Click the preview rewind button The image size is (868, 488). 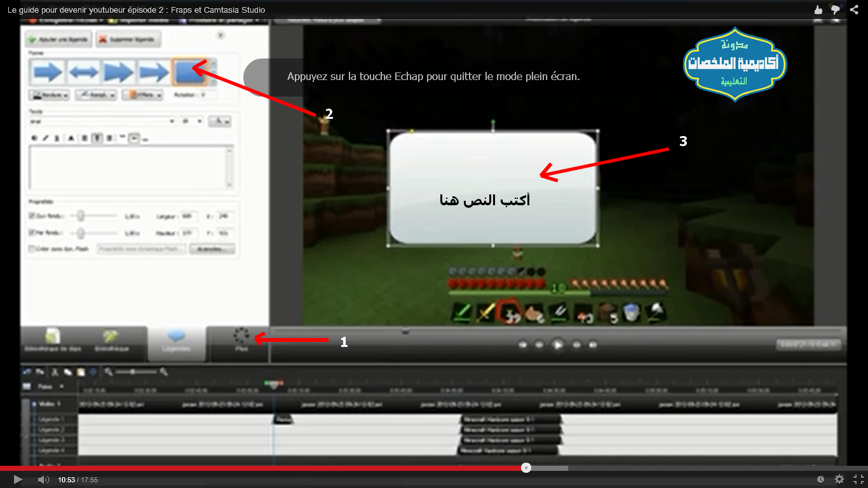539,345
